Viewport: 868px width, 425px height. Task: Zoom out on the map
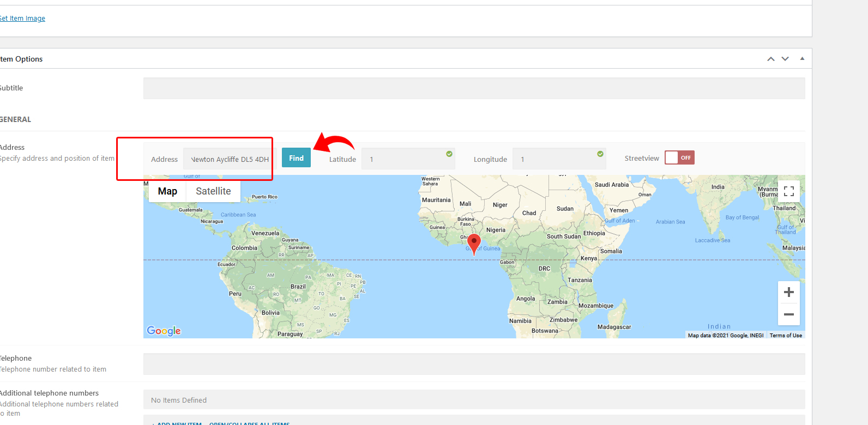[x=788, y=314]
